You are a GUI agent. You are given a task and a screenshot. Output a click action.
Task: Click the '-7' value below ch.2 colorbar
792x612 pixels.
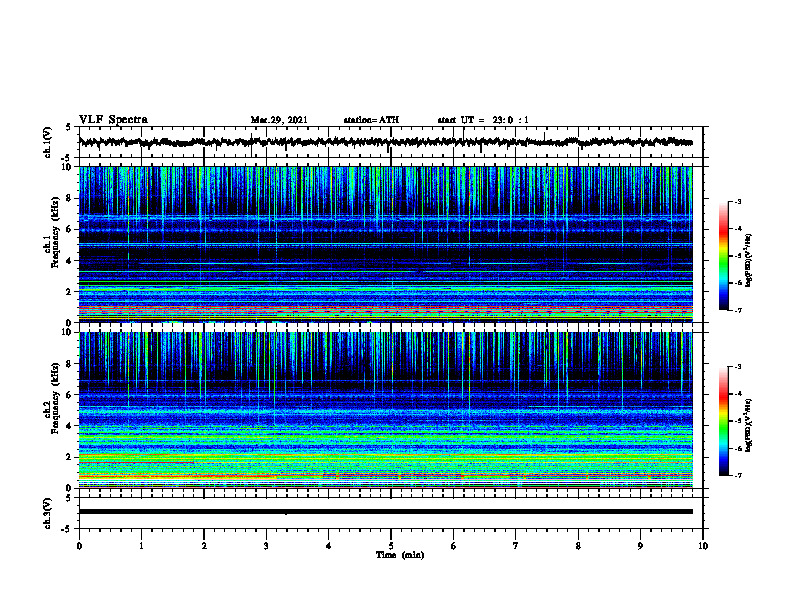tap(738, 475)
